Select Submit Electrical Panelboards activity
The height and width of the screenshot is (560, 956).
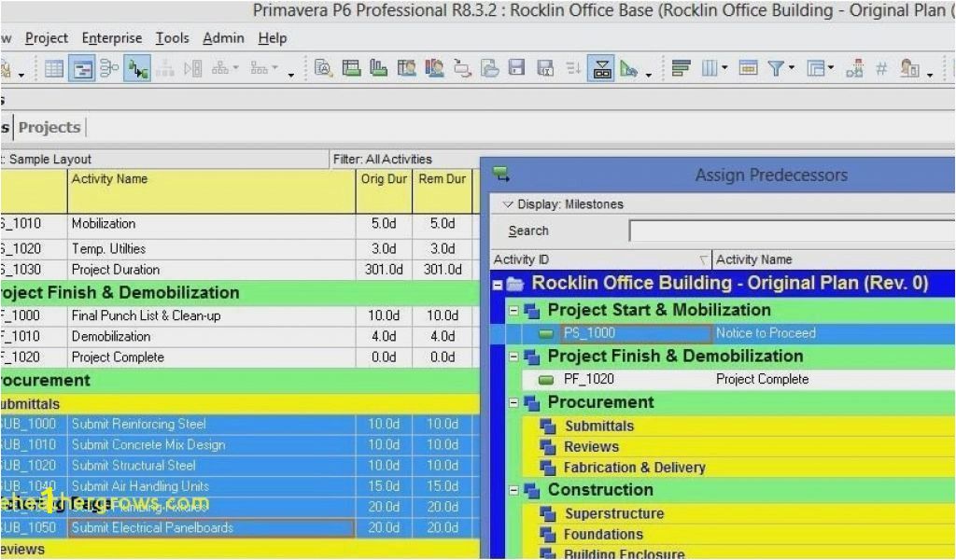pos(240,527)
